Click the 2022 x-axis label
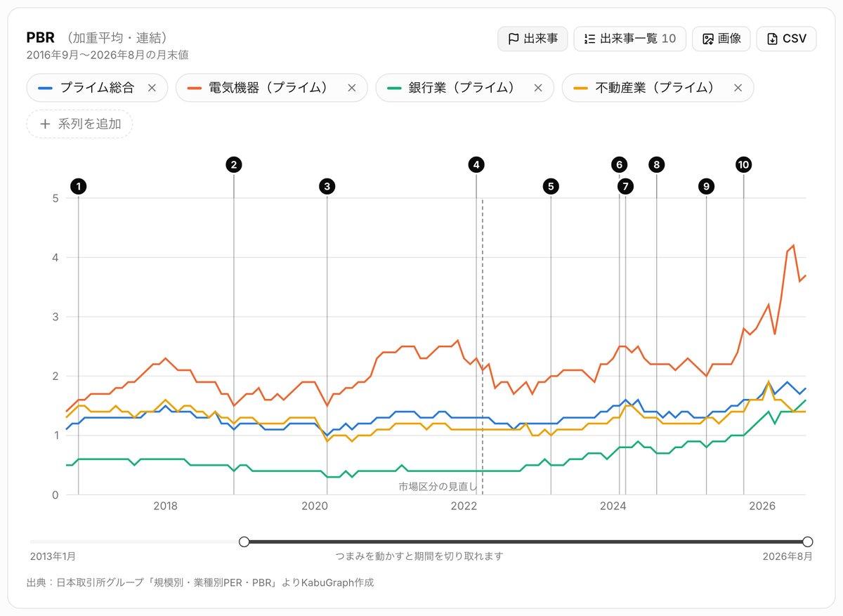 (x=464, y=506)
